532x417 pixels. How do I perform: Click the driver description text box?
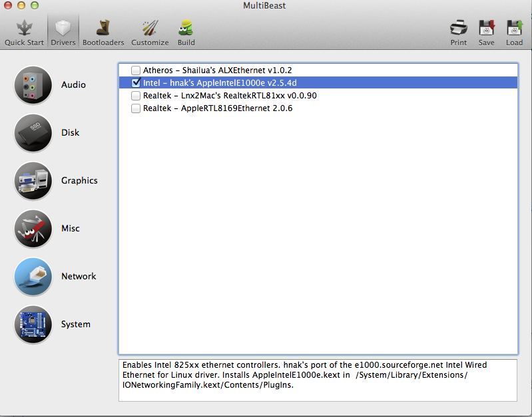(318, 380)
